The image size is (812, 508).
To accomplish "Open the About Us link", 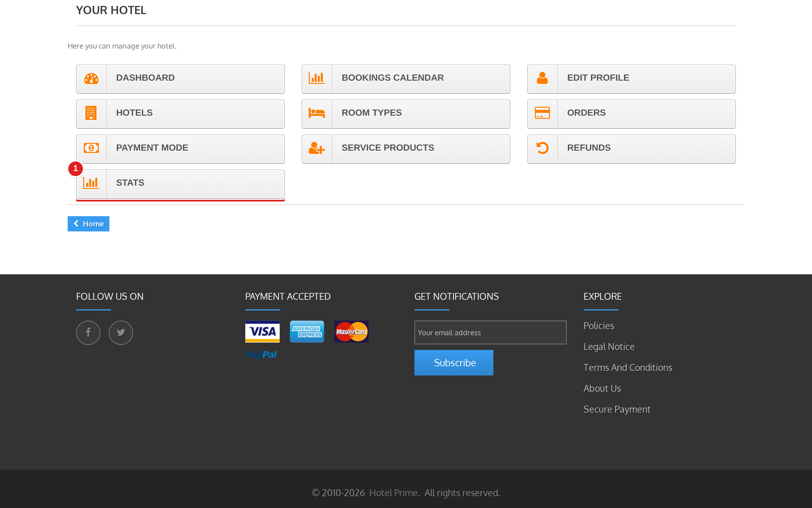I will pos(602,388).
